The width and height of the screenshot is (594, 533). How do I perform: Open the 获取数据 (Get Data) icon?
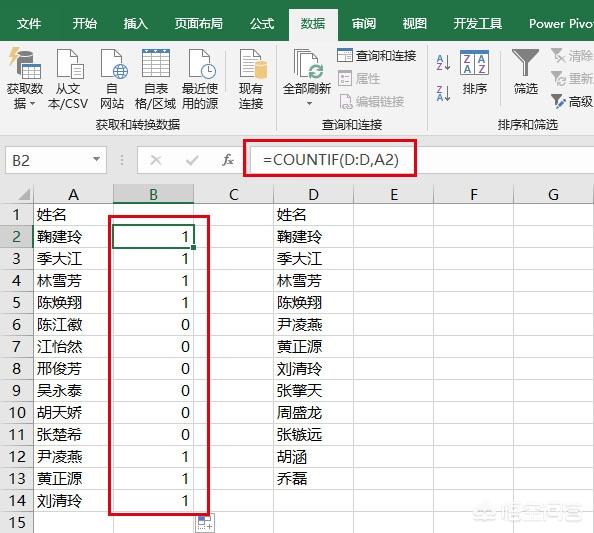[24, 63]
